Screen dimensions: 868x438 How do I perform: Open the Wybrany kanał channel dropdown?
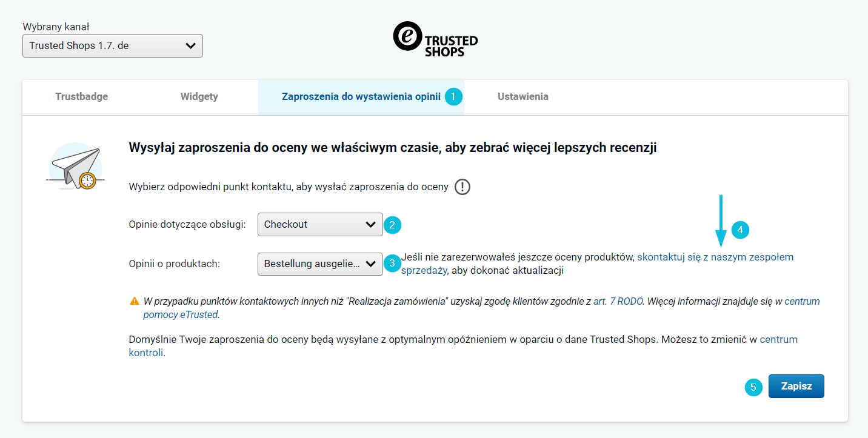(x=113, y=46)
